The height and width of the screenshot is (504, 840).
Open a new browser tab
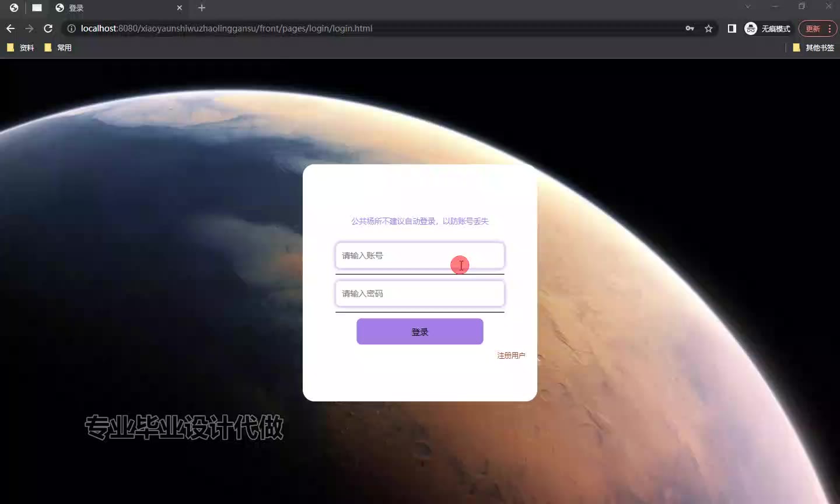pos(202,8)
